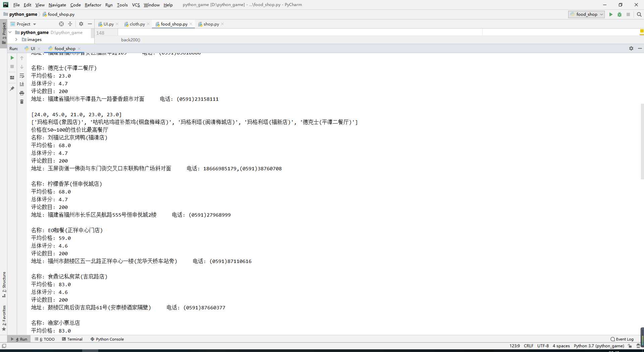
Task: Click the tool window quick-access icon in status bar
Action: click(x=4, y=346)
